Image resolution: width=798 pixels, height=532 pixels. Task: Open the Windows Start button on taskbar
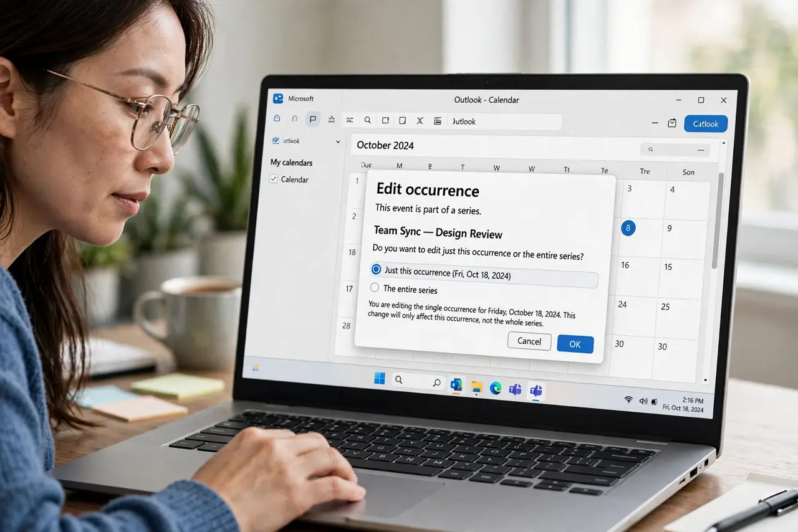point(379,378)
